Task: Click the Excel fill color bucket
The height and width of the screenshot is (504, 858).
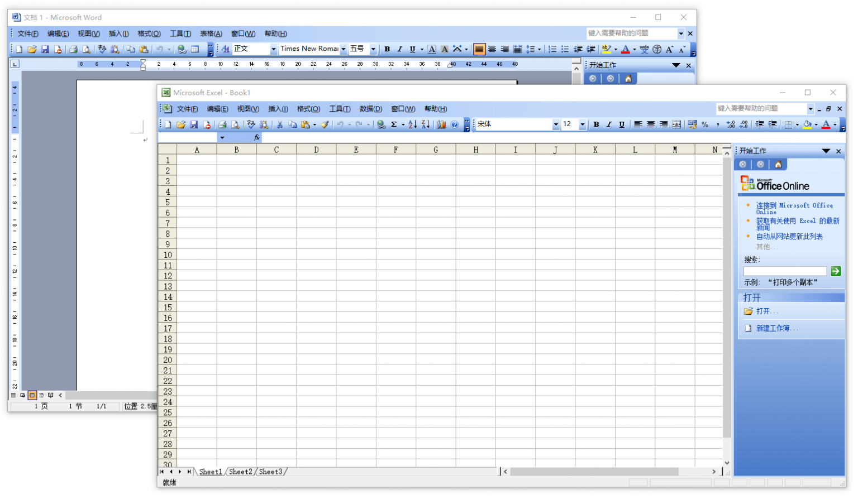Action: tap(807, 124)
